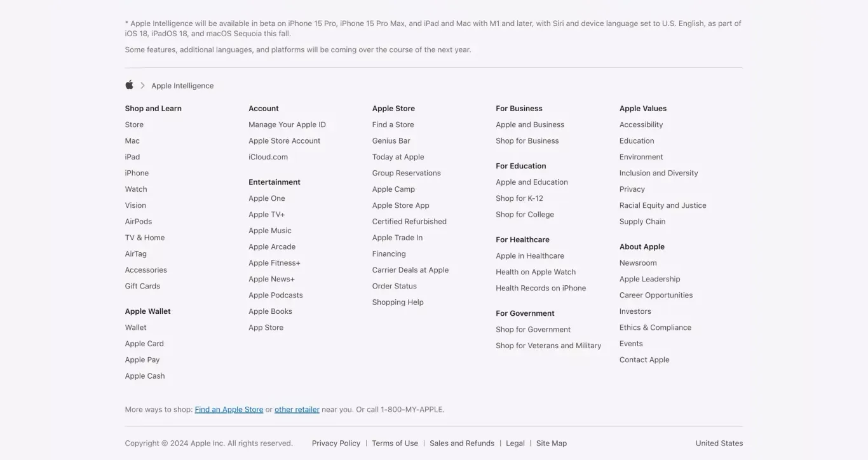The image size is (868, 460).
Task: Click the Apple logo breadcrumb icon
Action: click(130, 85)
